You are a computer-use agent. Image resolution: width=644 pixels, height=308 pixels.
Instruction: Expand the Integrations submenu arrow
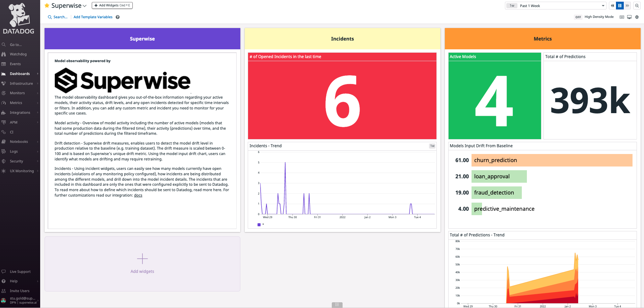click(38, 112)
